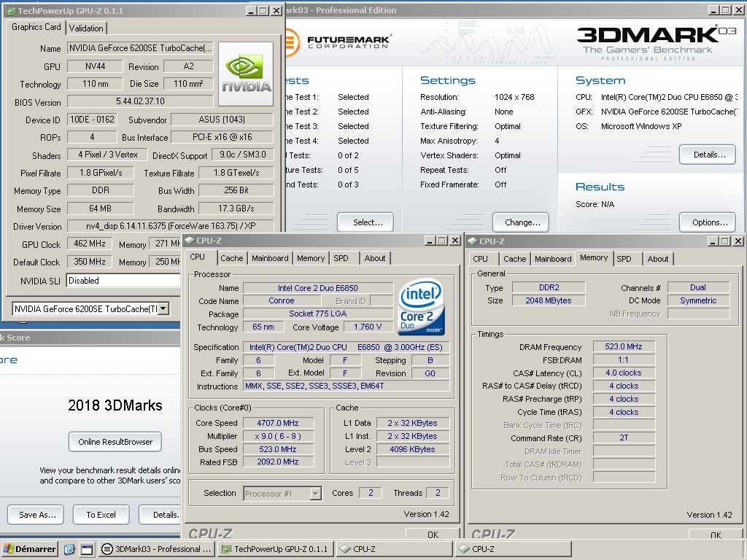Click the Channels # Dual value

[x=698, y=287]
